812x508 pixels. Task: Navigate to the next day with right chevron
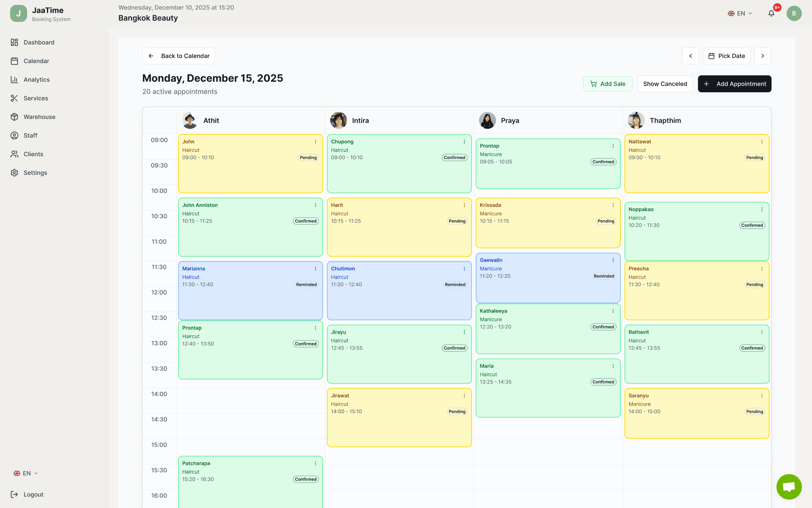click(x=763, y=56)
